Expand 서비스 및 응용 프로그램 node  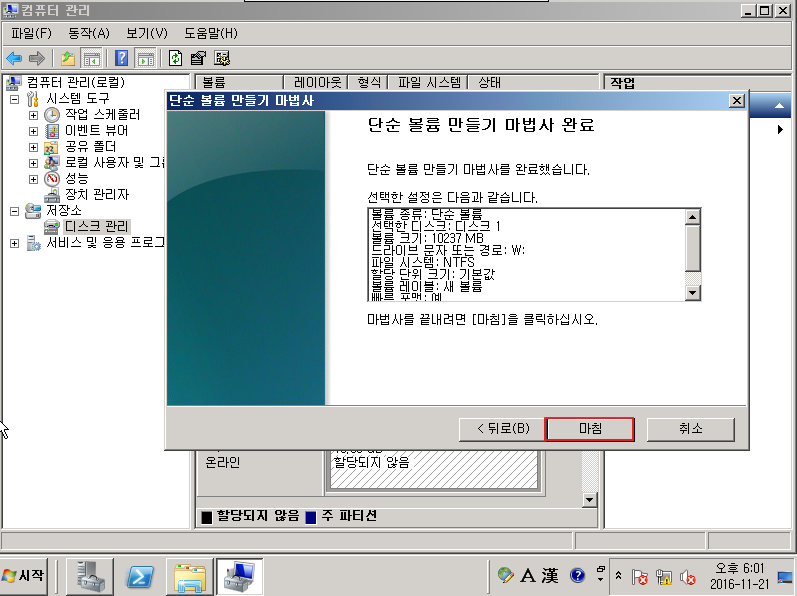tap(15, 243)
